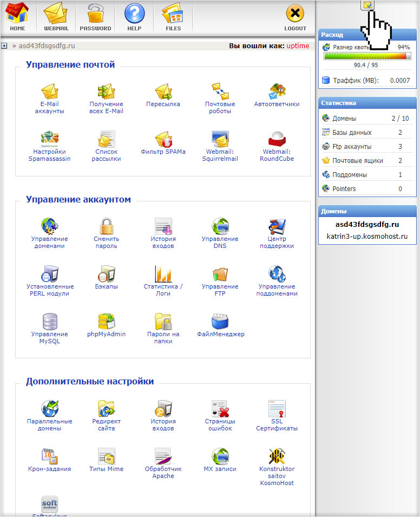Viewport: 420px width, 517px height.
Task: Click Домены row in Статистика
Action: (x=366, y=119)
